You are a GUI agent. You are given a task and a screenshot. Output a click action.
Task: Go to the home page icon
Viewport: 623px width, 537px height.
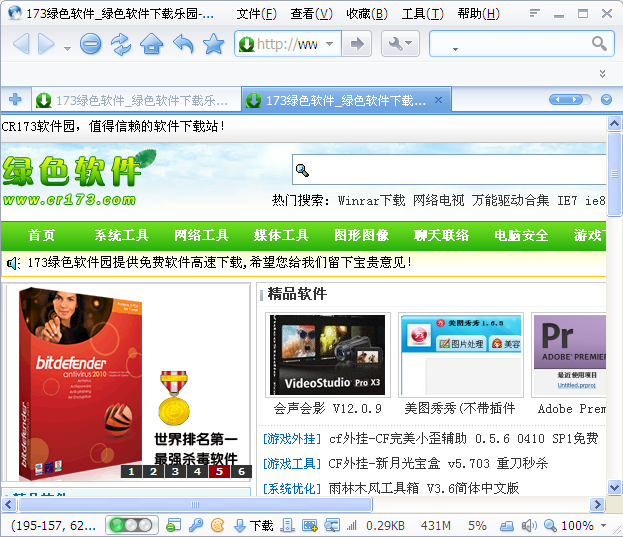[x=151, y=44]
